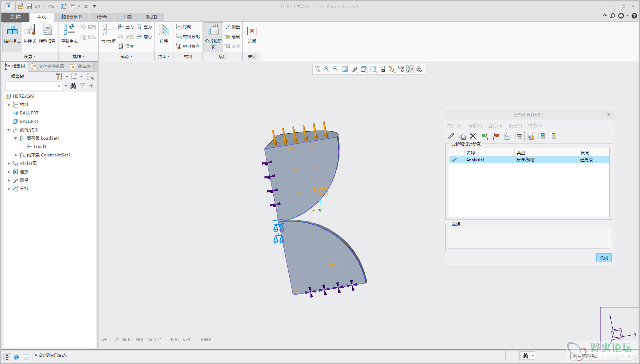Toggle simulation entity display in view toolbar
The height and width of the screenshot is (364, 640).
click(410, 69)
